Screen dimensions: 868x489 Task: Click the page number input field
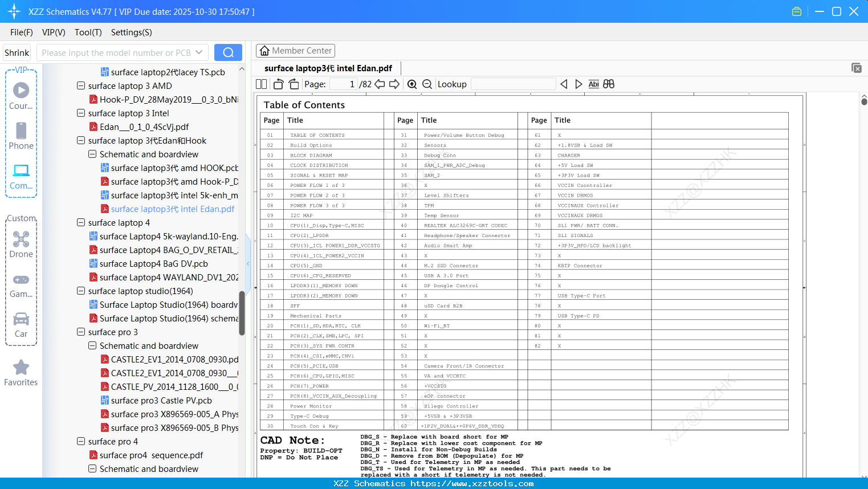pos(344,84)
